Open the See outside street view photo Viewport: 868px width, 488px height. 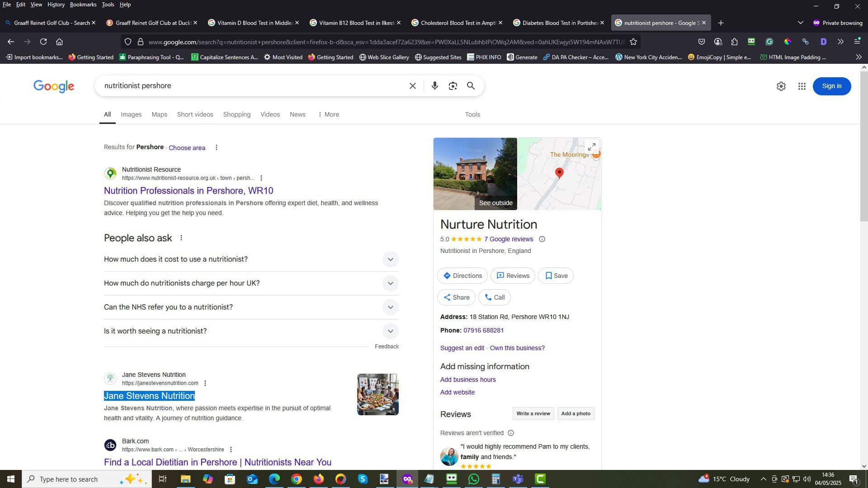[475, 174]
